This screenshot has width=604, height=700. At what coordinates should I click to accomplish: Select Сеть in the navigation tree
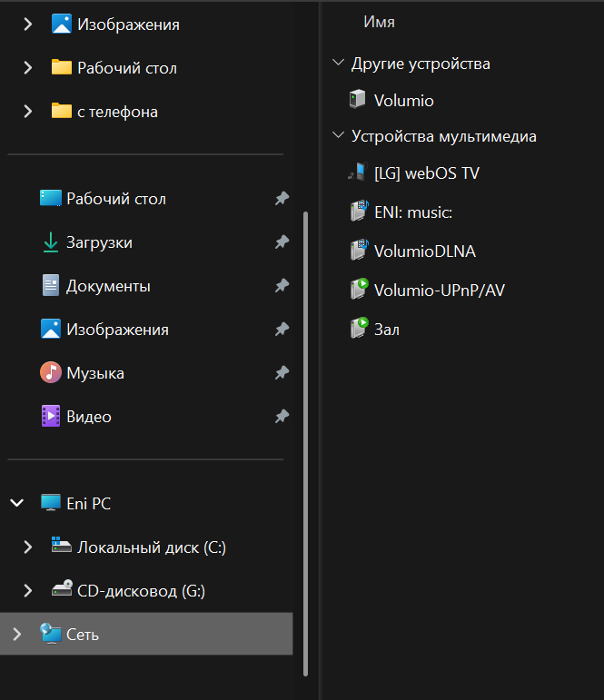[x=83, y=634]
